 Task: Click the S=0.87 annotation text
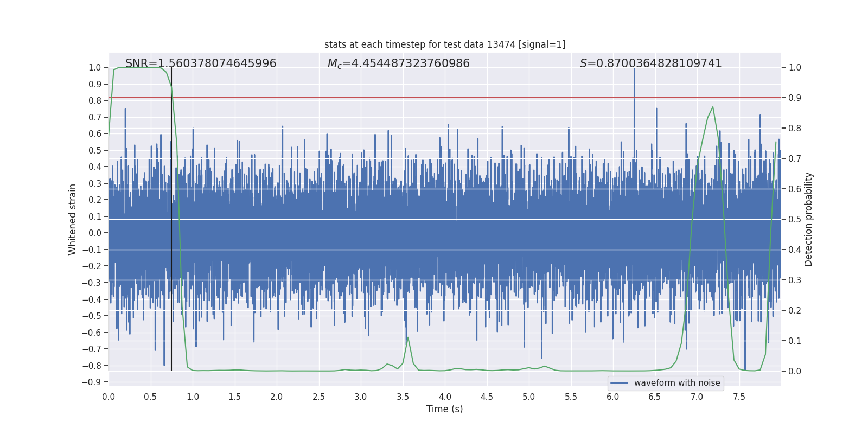(x=650, y=63)
